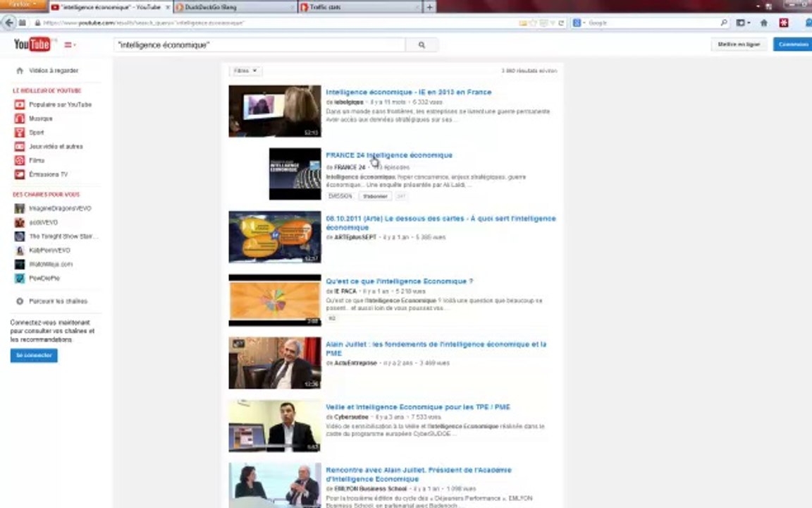Open the Filtres dropdown
Viewport: 812px width, 508px height.
[x=245, y=71]
